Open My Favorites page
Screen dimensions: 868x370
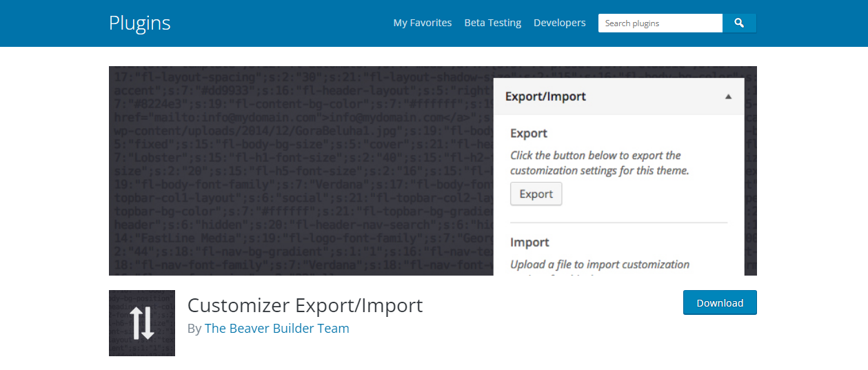coord(423,23)
